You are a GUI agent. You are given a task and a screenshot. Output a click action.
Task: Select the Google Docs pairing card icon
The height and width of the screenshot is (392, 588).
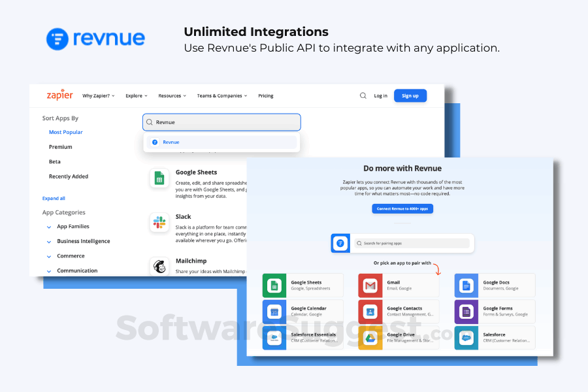coord(466,286)
